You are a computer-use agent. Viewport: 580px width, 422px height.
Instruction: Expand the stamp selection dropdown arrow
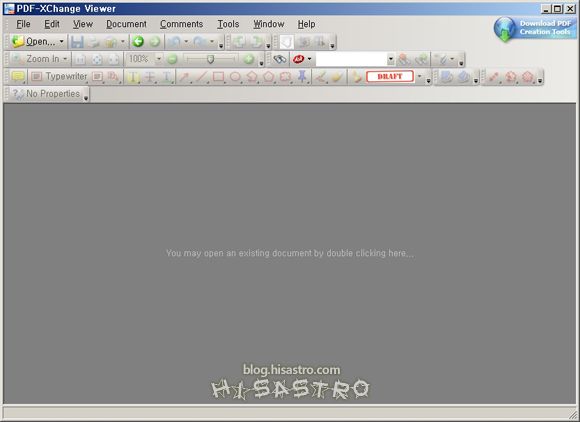[419, 76]
